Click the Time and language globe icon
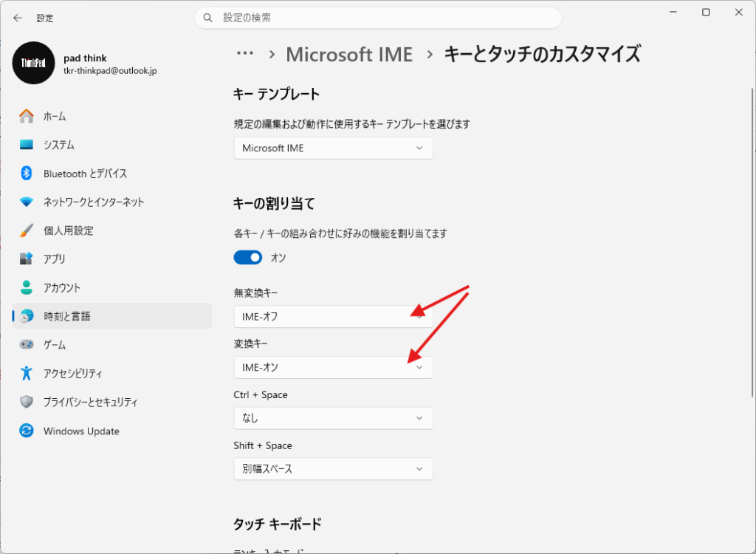 27,316
